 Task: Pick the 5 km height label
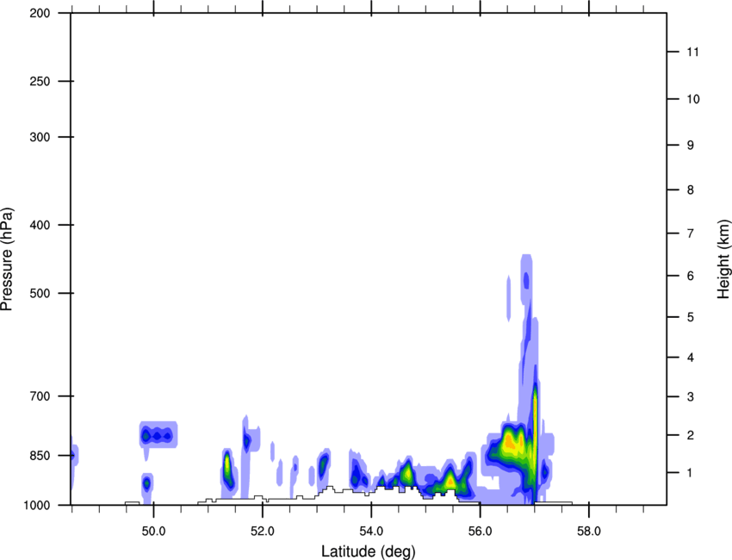click(691, 318)
